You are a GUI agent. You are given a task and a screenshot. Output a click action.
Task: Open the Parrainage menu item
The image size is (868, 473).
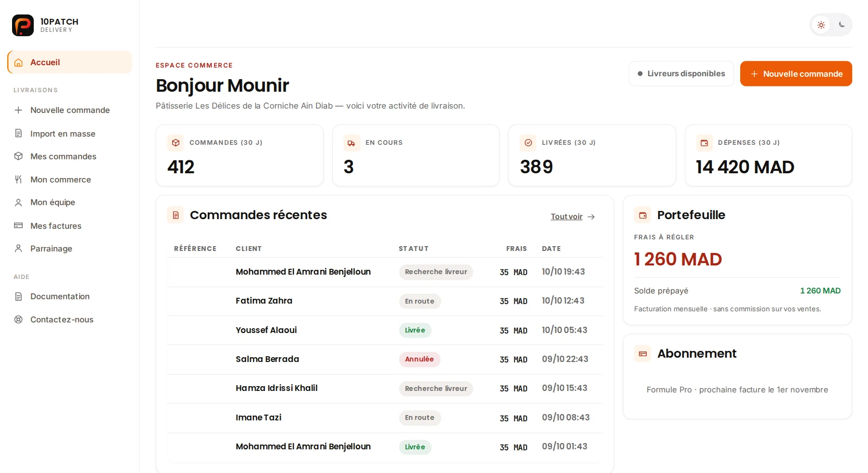click(70, 249)
